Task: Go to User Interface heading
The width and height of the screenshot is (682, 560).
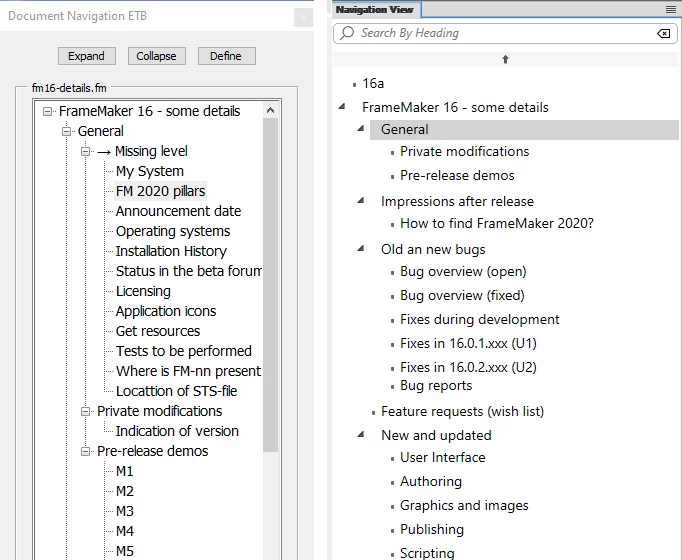Action: click(442, 457)
